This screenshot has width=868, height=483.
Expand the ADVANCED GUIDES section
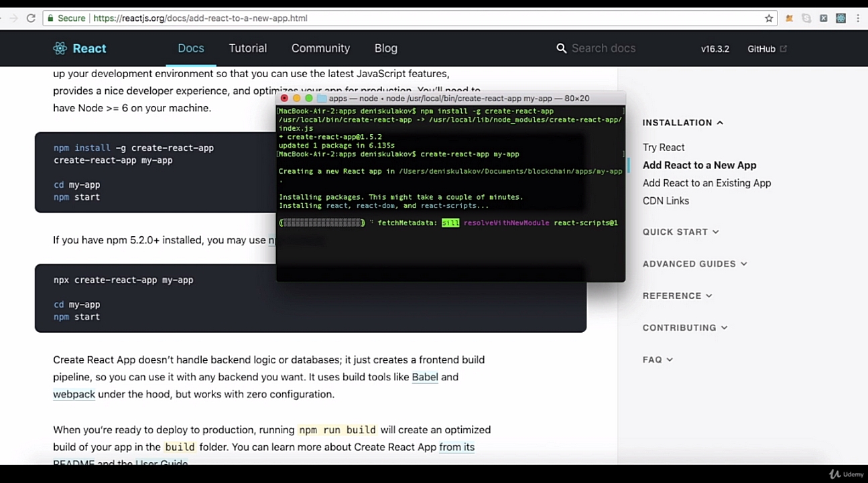pyautogui.click(x=695, y=264)
